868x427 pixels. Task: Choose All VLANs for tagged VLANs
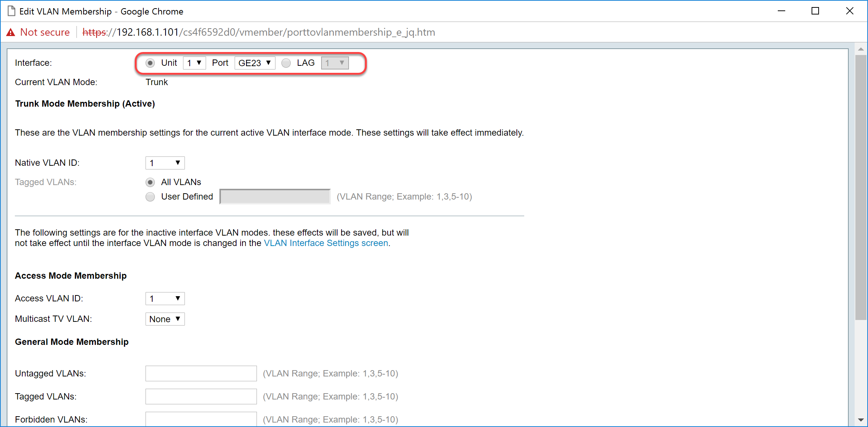click(150, 182)
